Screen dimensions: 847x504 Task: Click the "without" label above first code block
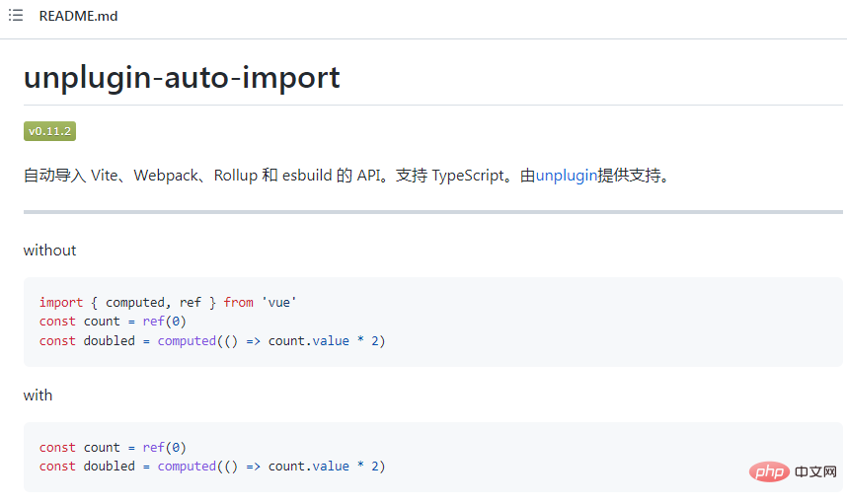[49, 251]
